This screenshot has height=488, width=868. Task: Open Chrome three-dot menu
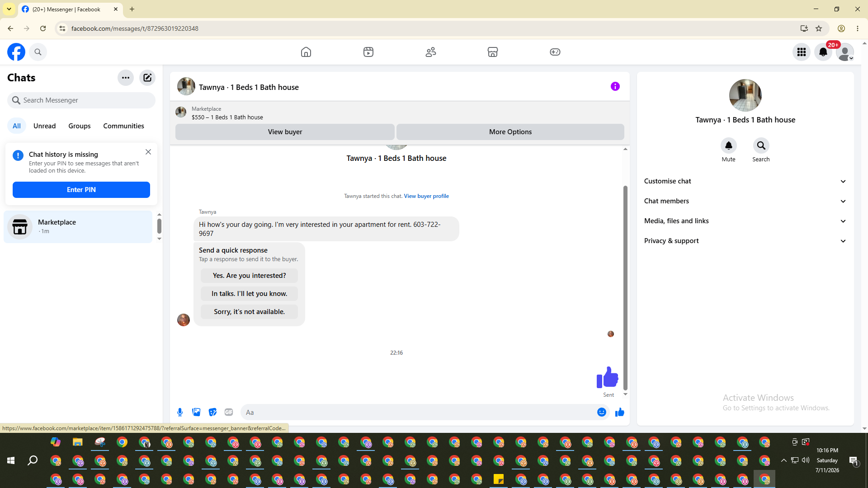(x=858, y=28)
